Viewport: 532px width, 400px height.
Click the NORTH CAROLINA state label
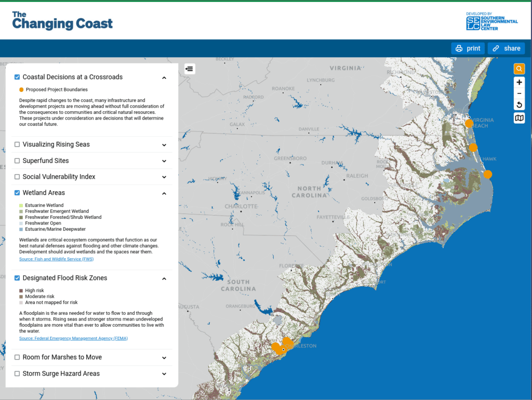(x=309, y=192)
